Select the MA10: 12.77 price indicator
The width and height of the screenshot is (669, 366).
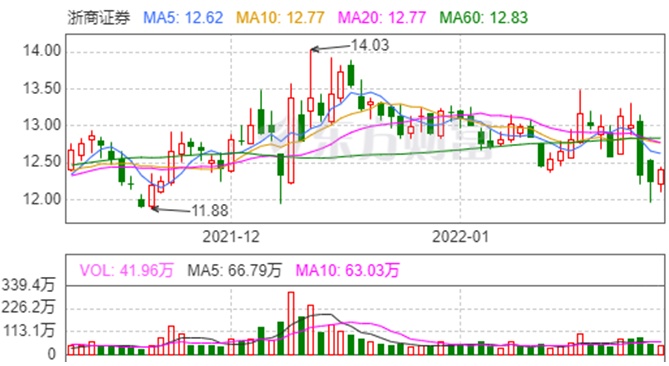pyautogui.click(x=280, y=18)
